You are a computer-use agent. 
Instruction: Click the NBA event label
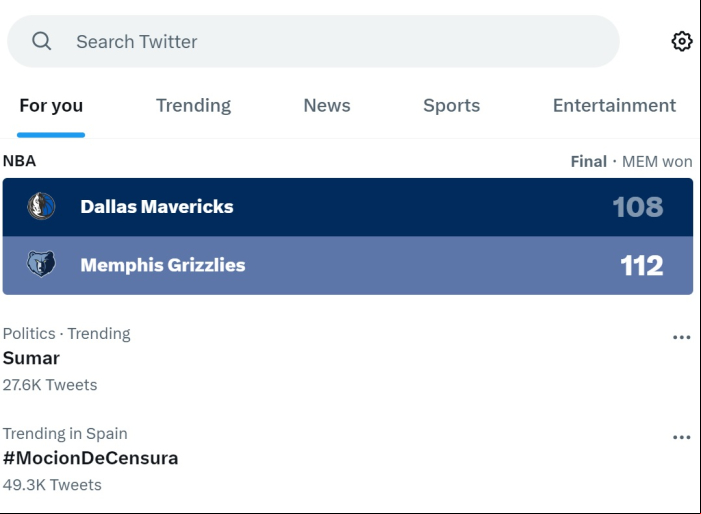(19, 161)
